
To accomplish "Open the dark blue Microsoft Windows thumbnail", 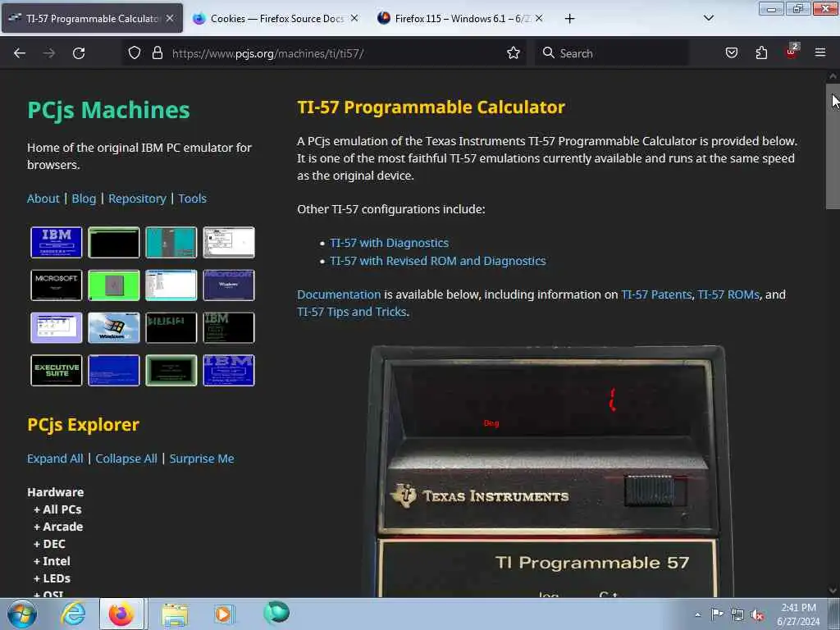I will [229, 285].
